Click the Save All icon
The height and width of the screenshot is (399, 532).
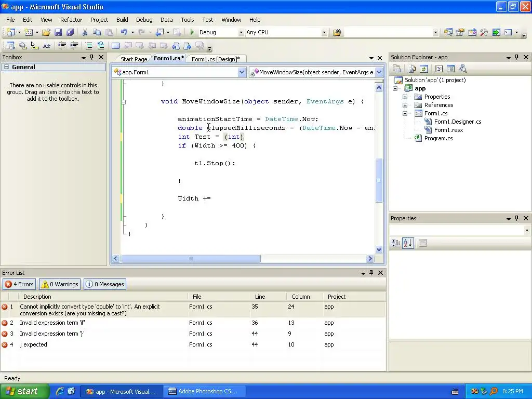click(70, 32)
